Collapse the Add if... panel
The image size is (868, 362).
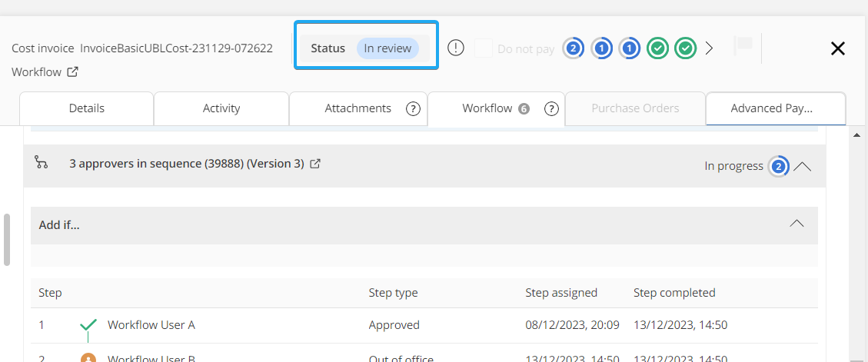pyautogui.click(x=797, y=224)
